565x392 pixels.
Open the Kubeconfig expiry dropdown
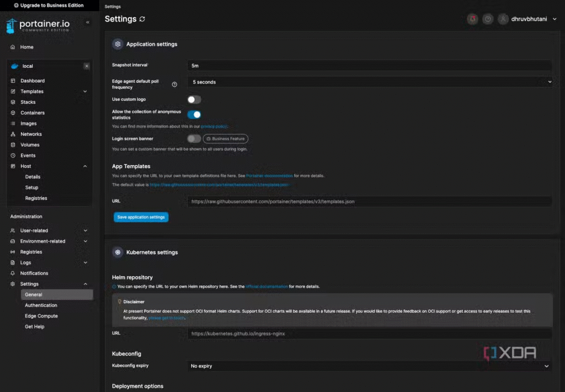click(369, 366)
